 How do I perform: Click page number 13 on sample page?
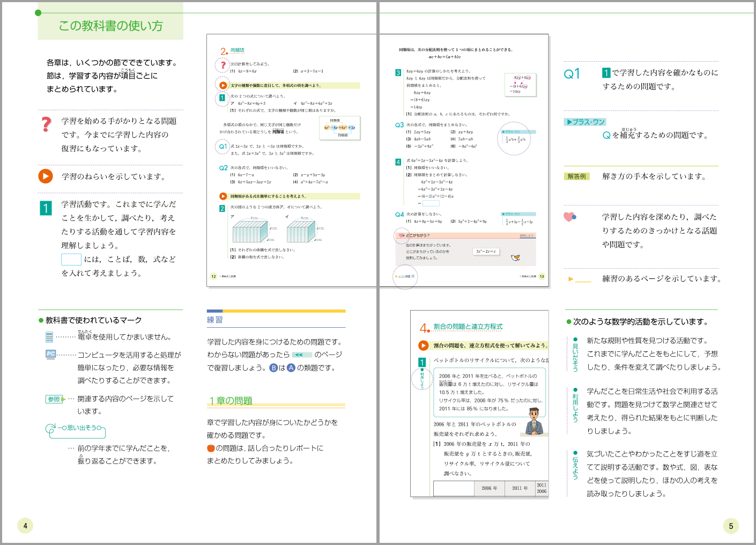tap(542, 277)
